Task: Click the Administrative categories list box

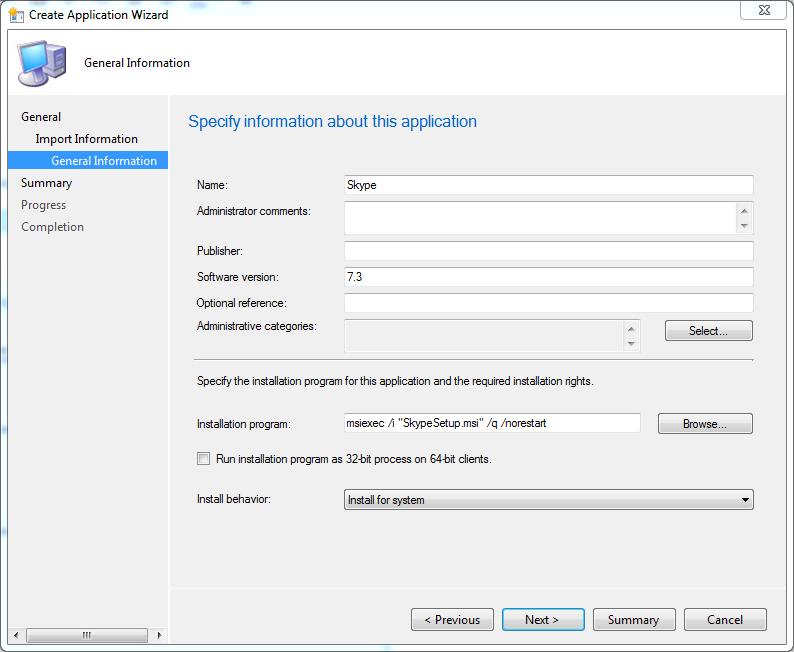Action: (484, 335)
